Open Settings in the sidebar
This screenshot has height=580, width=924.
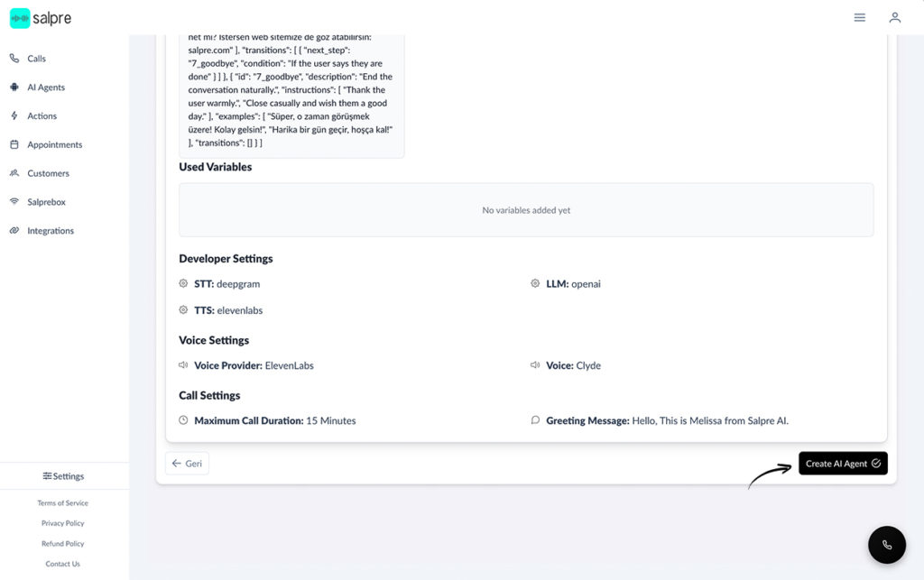pyautogui.click(x=63, y=476)
